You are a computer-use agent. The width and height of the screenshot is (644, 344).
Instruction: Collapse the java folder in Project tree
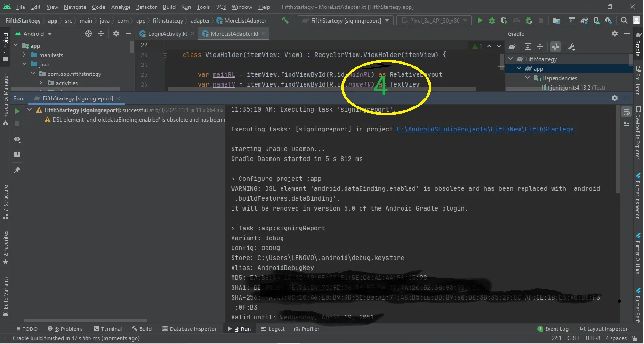tap(24, 65)
